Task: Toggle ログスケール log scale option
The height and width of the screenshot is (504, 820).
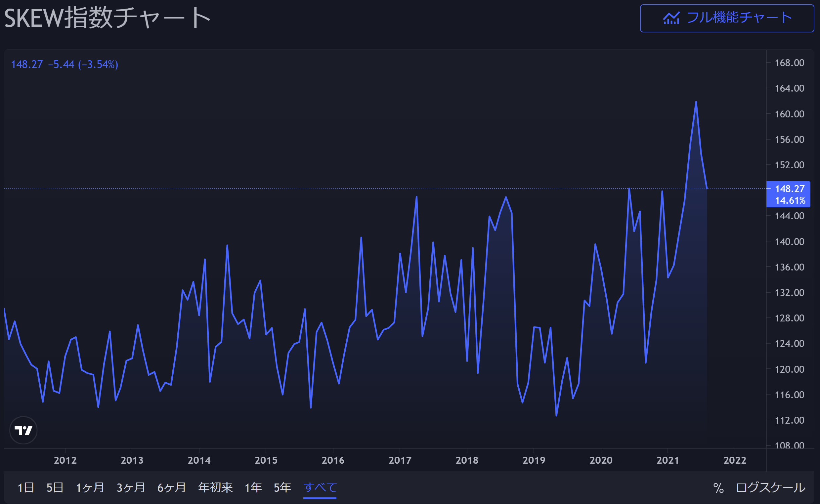Action: tap(770, 488)
